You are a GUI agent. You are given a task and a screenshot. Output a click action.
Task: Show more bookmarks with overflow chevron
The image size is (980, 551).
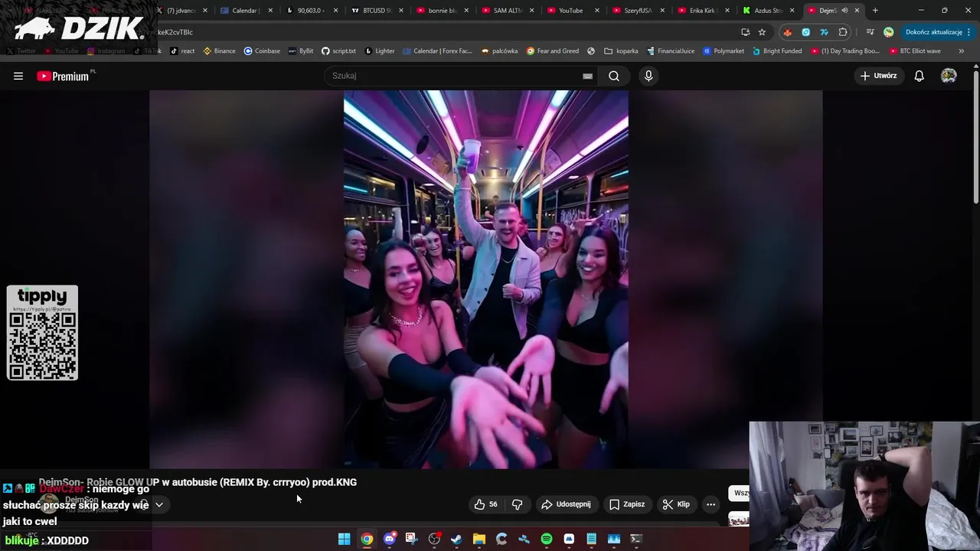(961, 51)
